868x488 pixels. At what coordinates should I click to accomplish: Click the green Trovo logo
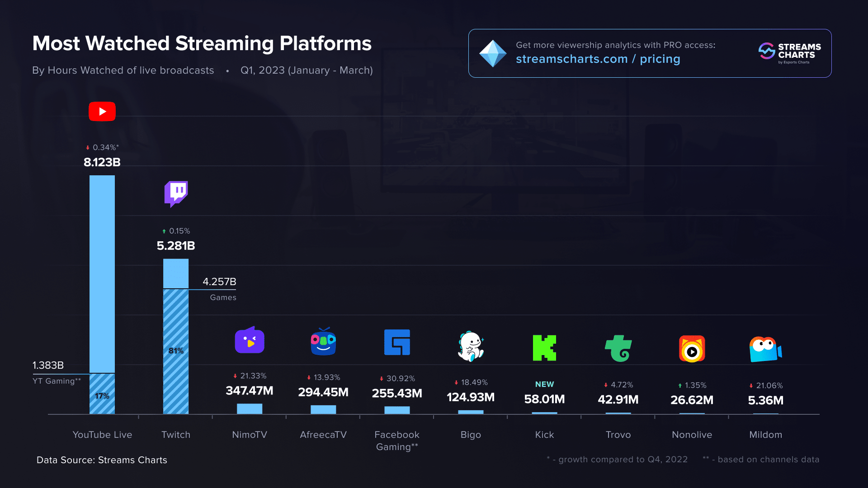(x=618, y=348)
